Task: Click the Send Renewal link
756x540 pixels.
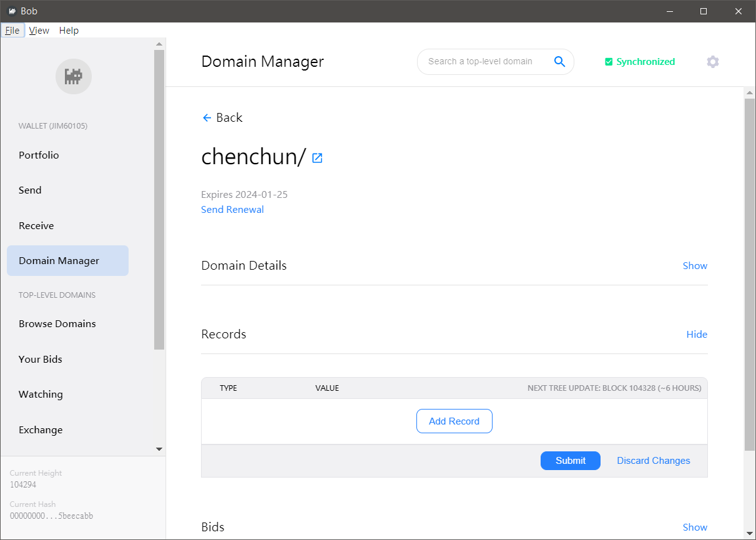Action: 232,210
